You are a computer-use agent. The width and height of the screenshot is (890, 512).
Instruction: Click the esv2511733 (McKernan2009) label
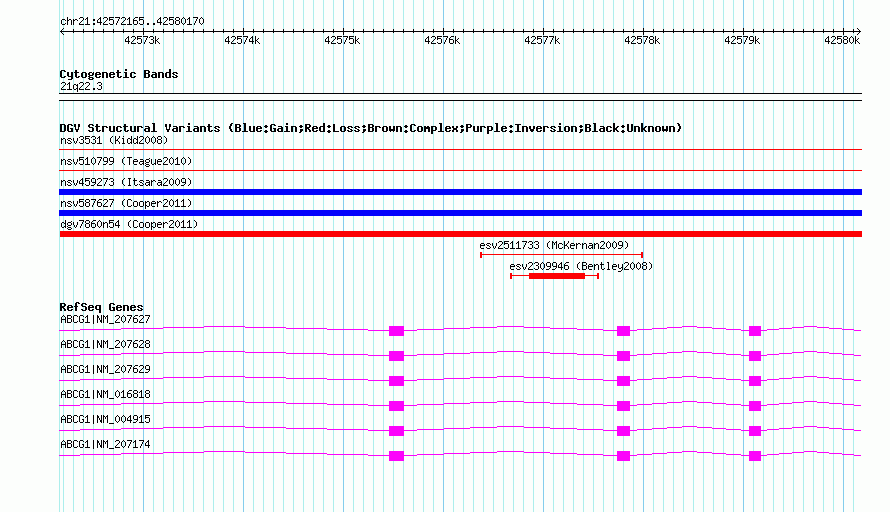[x=554, y=245]
